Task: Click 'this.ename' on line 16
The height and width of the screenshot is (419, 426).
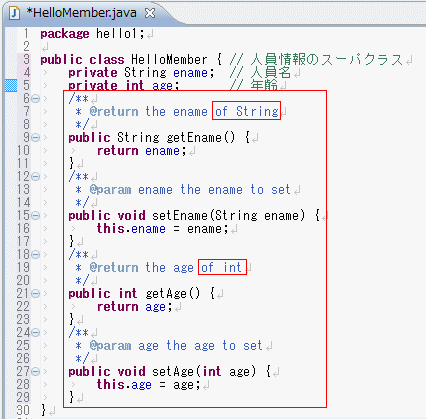Action: click(x=131, y=229)
